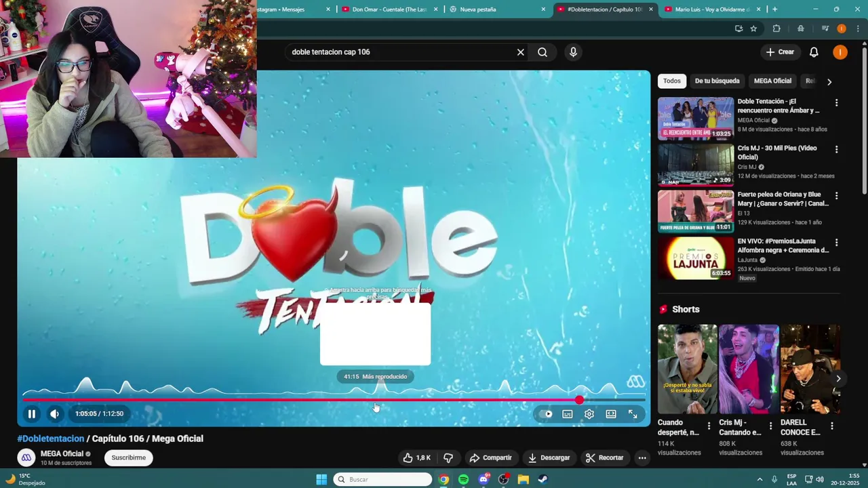Open options for the Cuando desperté short

(709, 426)
